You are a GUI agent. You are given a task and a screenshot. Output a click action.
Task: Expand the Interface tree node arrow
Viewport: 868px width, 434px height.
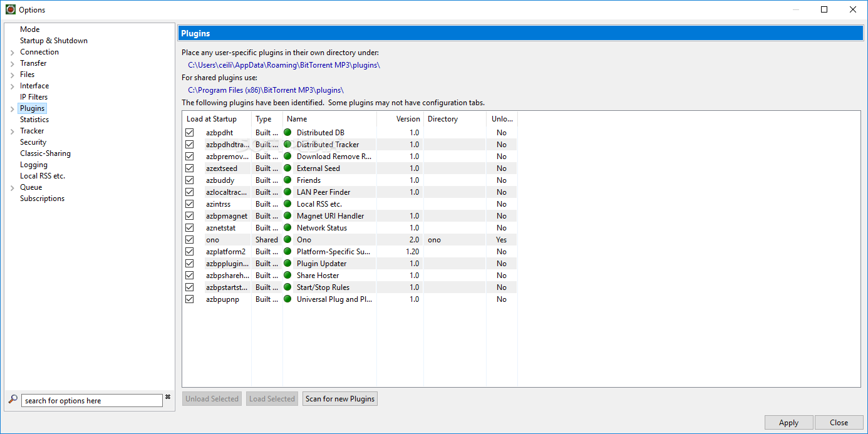tap(13, 86)
